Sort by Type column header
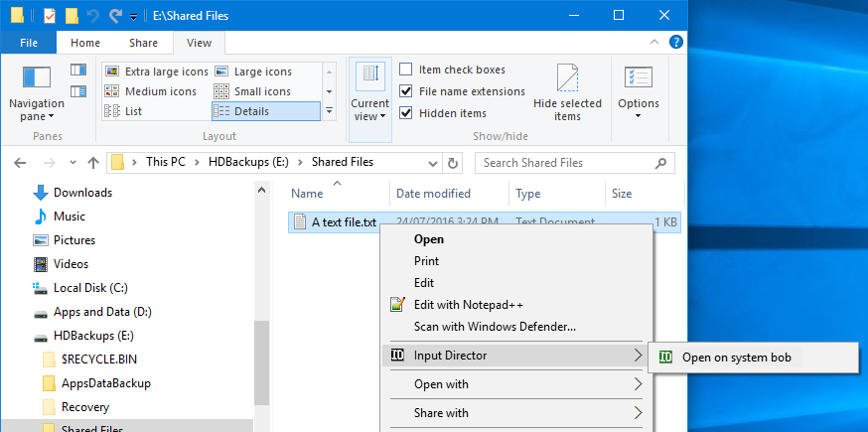 [x=557, y=194]
